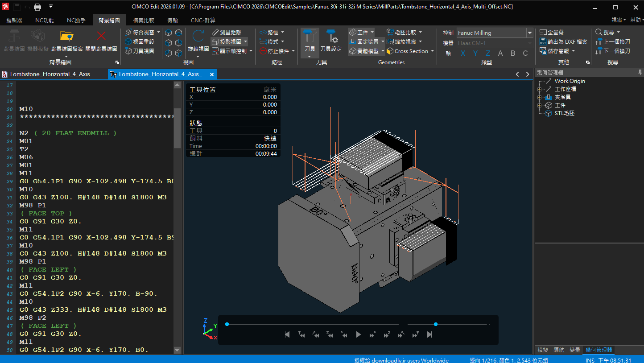The image size is (644, 363).
Task: Jump to 下一個換刀 next tool change
Action: pyautogui.click(x=613, y=51)
